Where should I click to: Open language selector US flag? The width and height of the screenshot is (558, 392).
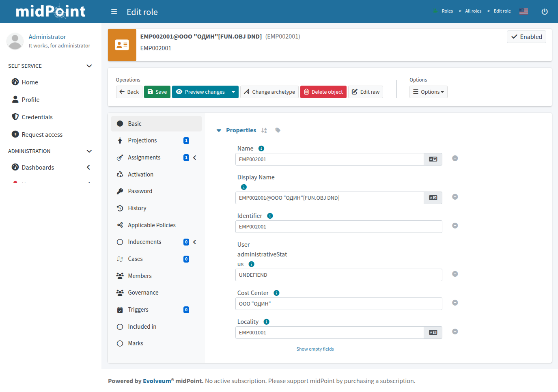(524, 11)
